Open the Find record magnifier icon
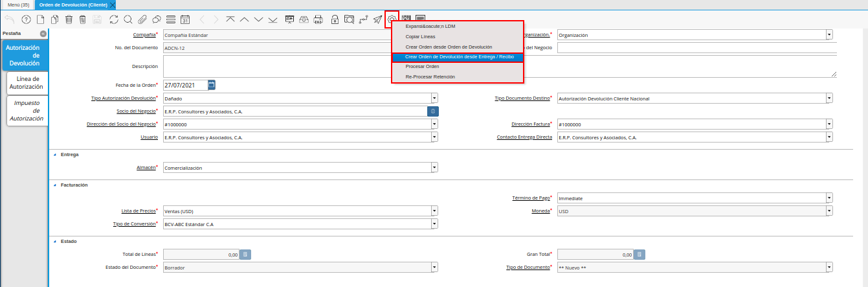The image size is (868, 287). point(128,19)
